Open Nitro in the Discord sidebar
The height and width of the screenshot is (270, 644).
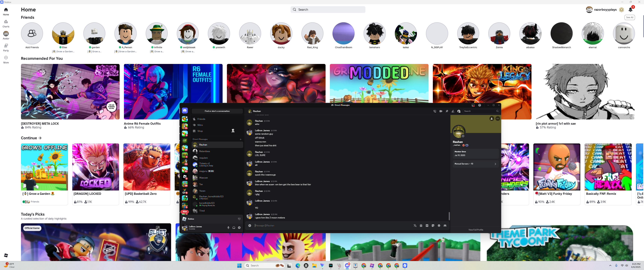217,125
